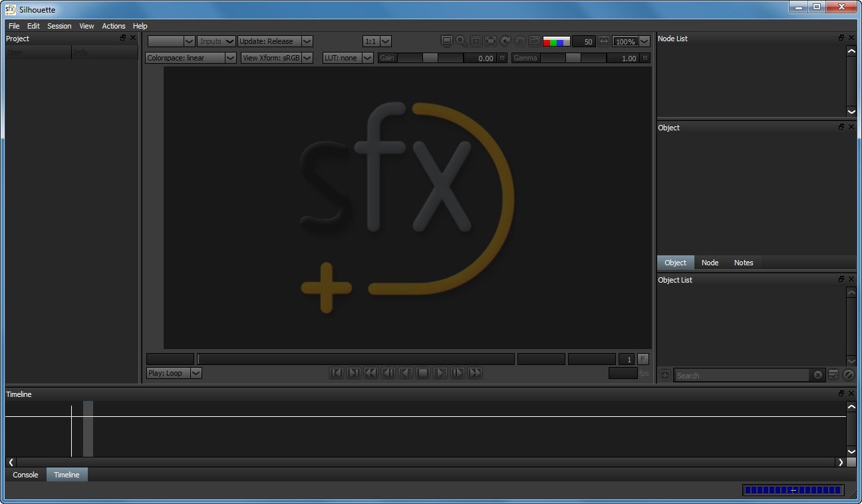Screen dimensions: 862x504
Task: Click the fps input field
Action: 623,373
